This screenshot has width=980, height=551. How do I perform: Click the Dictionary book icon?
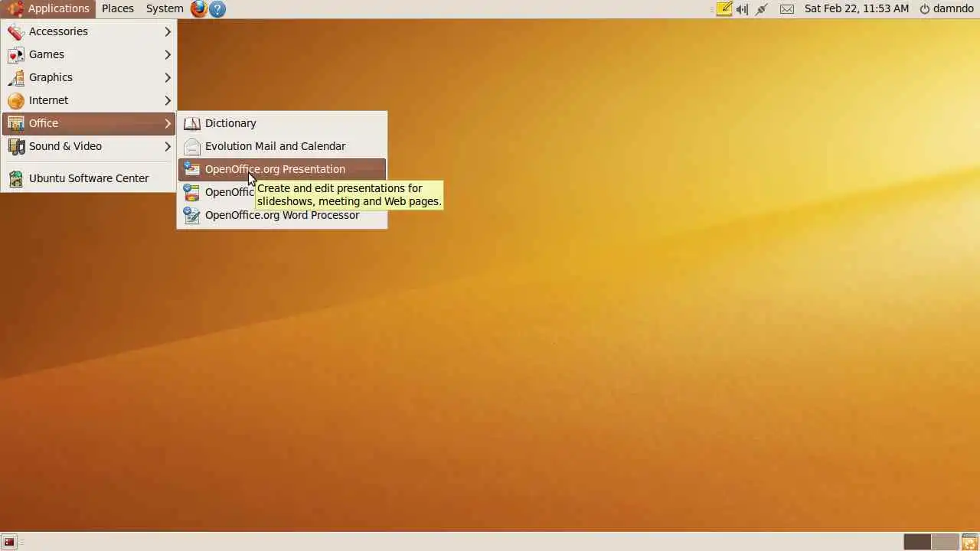[192, 123]
